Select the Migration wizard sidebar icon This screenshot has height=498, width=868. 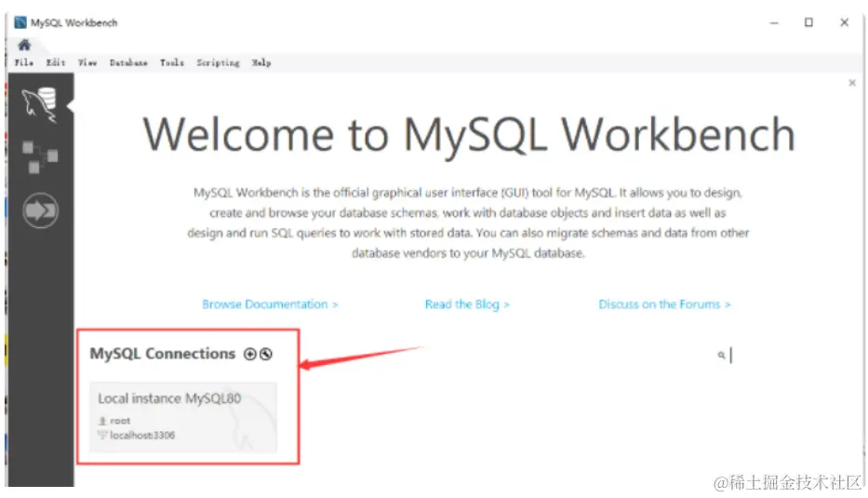40,210
